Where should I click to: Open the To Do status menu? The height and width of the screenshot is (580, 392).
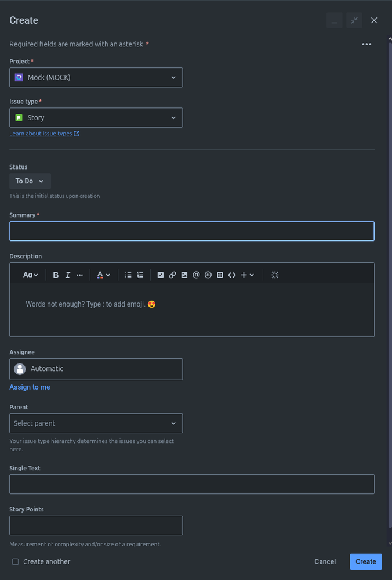point(30,181)
